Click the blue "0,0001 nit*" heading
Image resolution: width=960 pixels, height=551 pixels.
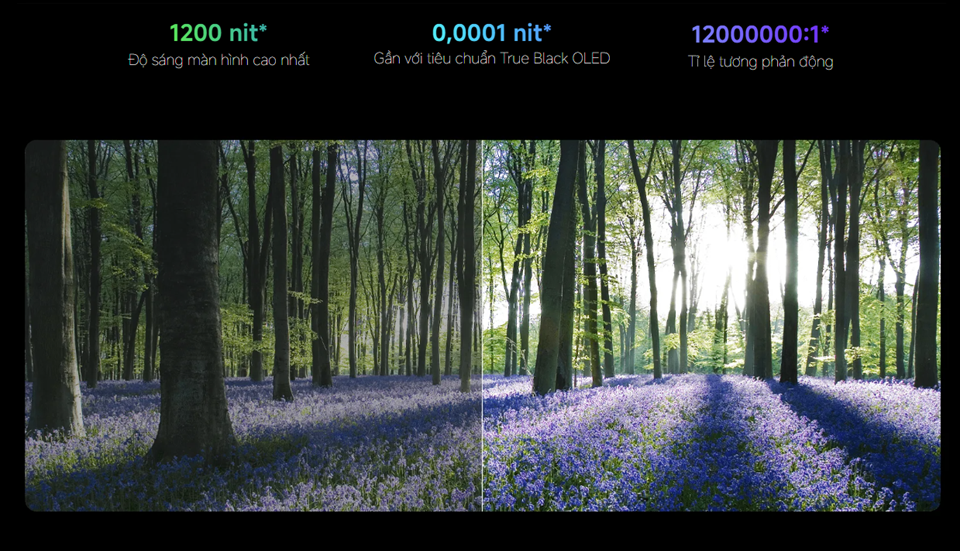(491, 33)
